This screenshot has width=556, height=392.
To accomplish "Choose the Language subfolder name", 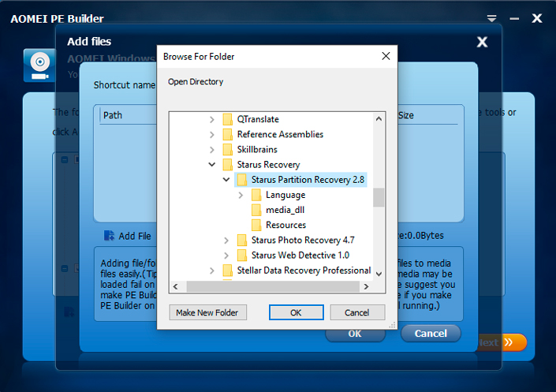I will (285, 195).
